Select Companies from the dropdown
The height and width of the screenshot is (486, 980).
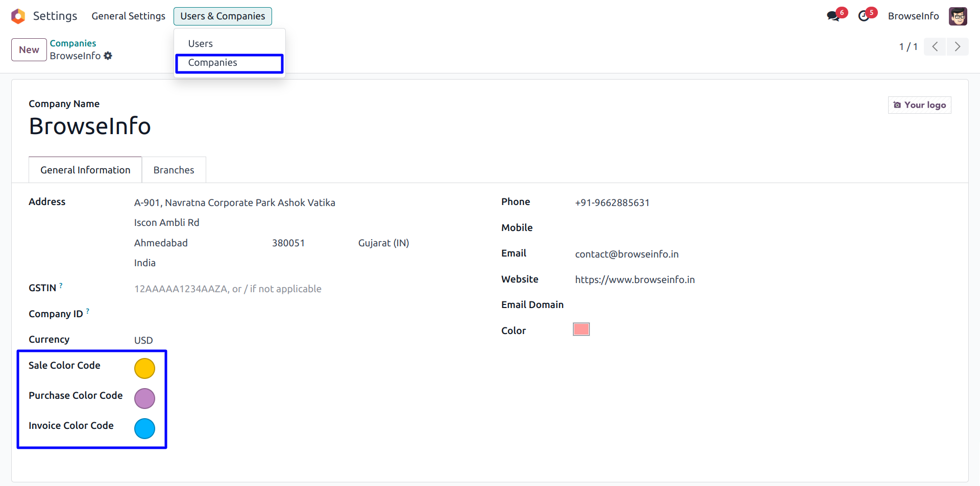click(x=229, y=63)
